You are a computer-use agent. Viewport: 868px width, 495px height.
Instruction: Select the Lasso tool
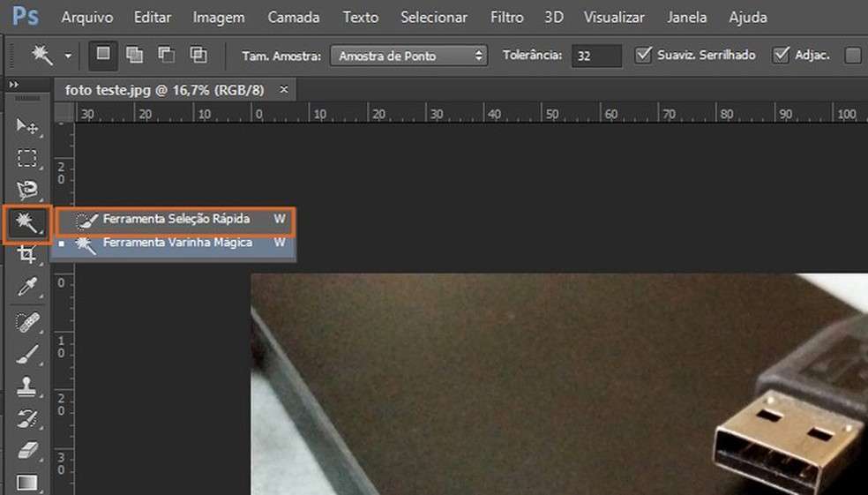(x=27, y=191)
